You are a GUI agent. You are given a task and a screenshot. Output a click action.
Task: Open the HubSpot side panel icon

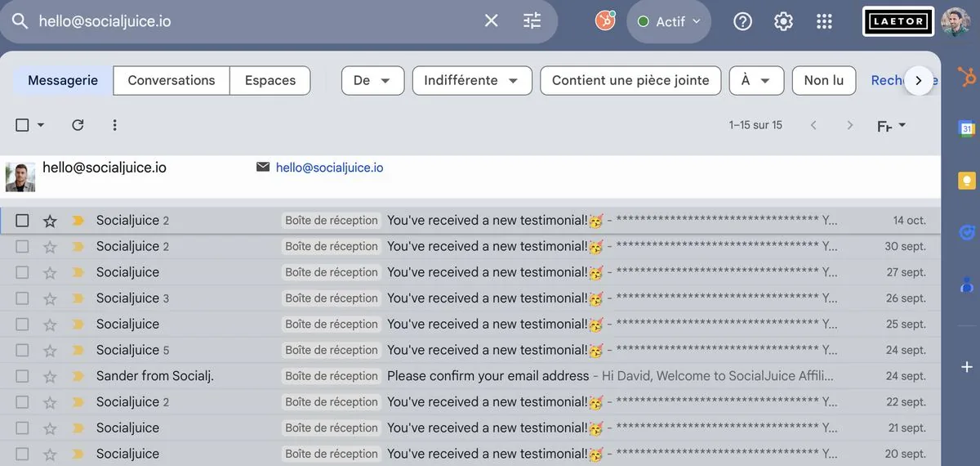coord(967,78)
